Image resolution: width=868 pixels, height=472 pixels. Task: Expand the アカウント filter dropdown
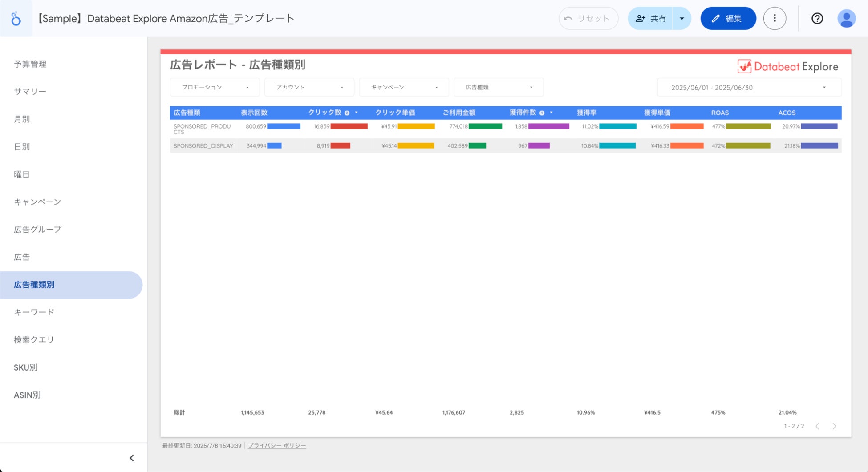(x=309, y=87)
